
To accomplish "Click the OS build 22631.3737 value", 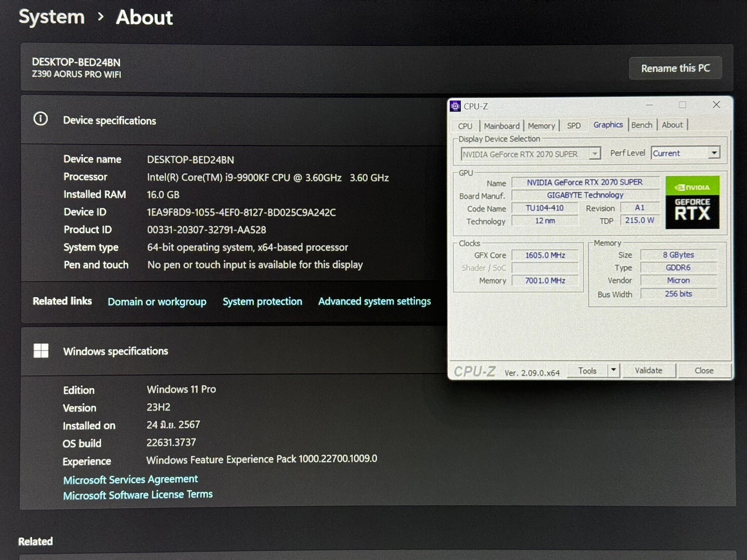I will pos(171,442).
